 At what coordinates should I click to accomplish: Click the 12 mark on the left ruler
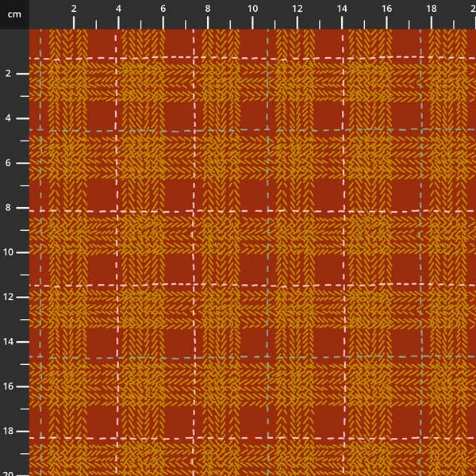pyautogui.click(x=10, y=297)
